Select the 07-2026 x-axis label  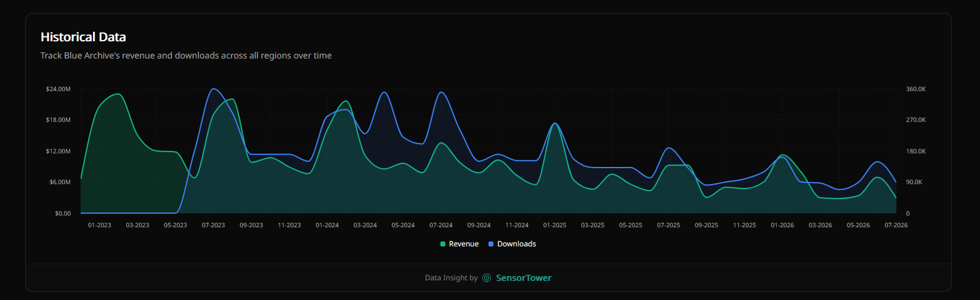click(x=896, y=225)
